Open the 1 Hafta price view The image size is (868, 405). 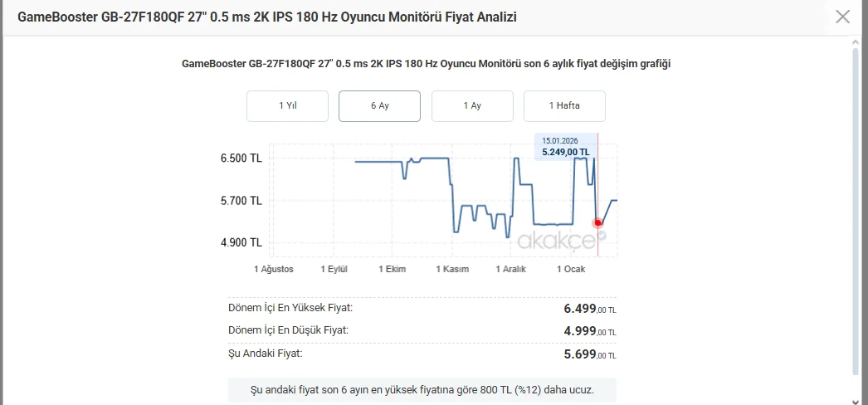coord(564,106)
